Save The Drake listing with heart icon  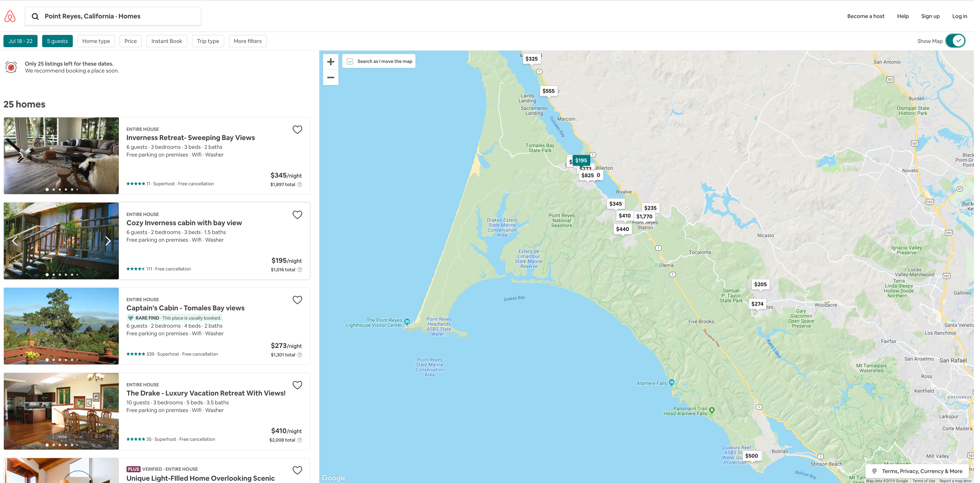tap(297, 385)
